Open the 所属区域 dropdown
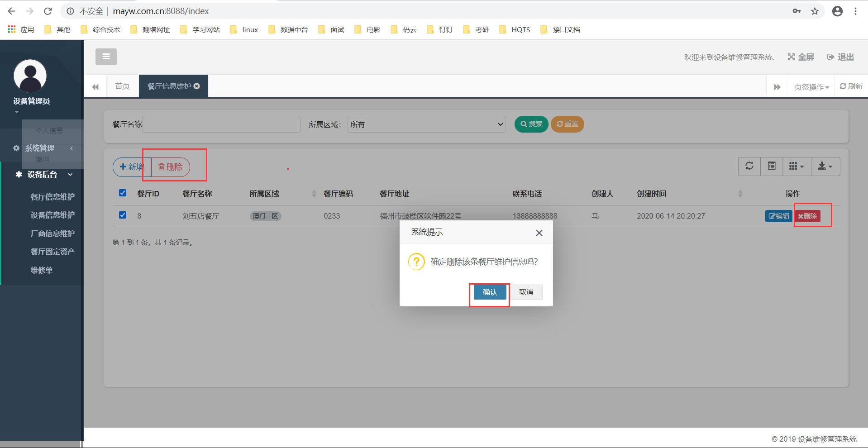Image resolution: width=868 pixels, height=448 pixels. 427,124
